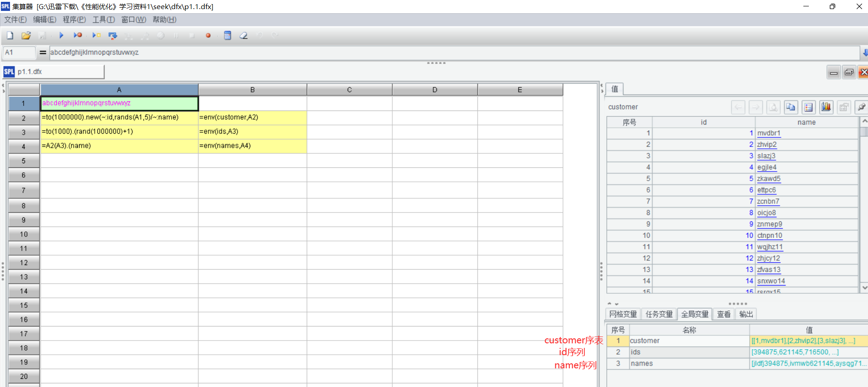Select cell B2 with =env(customer,A2)
Screen dimensions: 868x387
pos(253,118)
